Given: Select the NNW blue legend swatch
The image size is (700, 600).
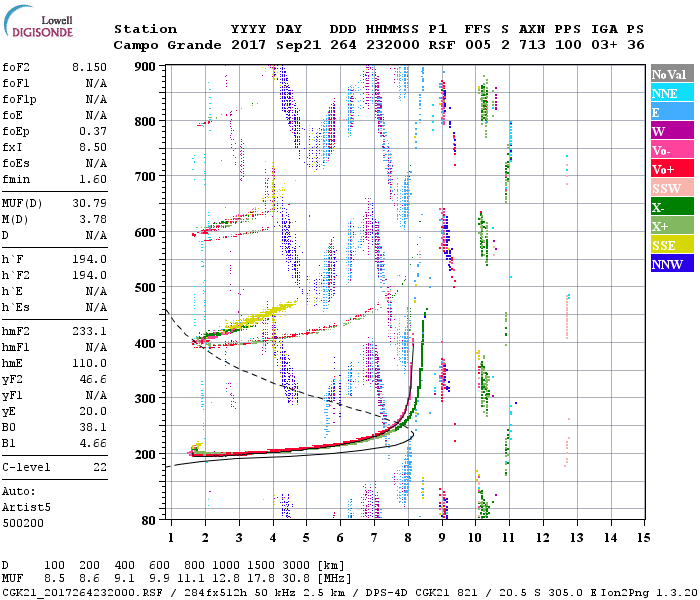Looking at the screenshot, I should pyautogui.click(x=672, y=263).
